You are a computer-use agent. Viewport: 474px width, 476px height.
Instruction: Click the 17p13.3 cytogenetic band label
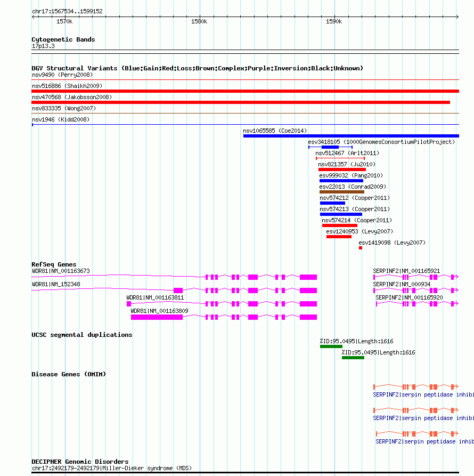pos(43,46)
